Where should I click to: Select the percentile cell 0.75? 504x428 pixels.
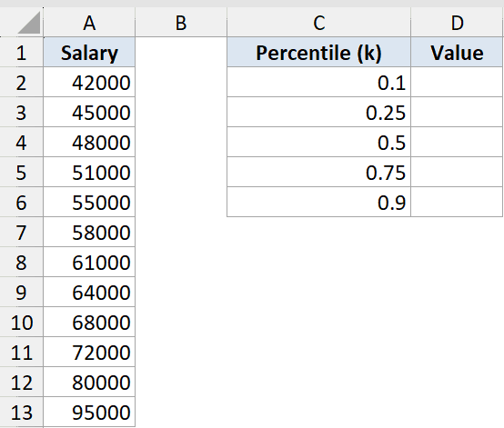(318, 172)
